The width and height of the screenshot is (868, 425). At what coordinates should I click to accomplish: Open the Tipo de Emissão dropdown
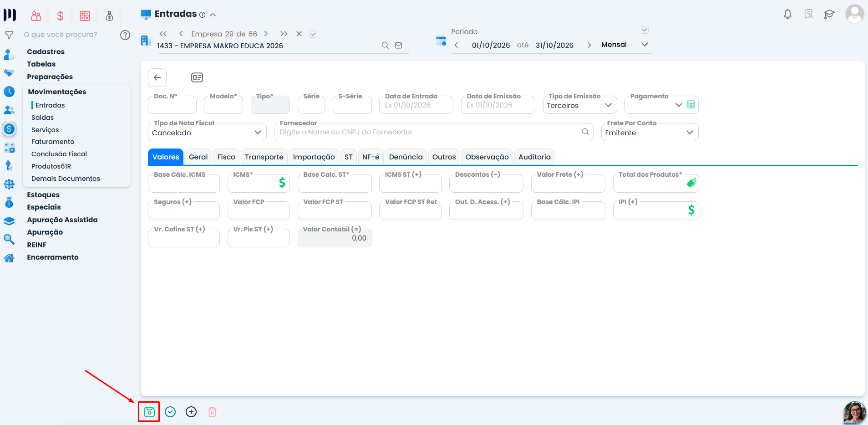[580, 105]
